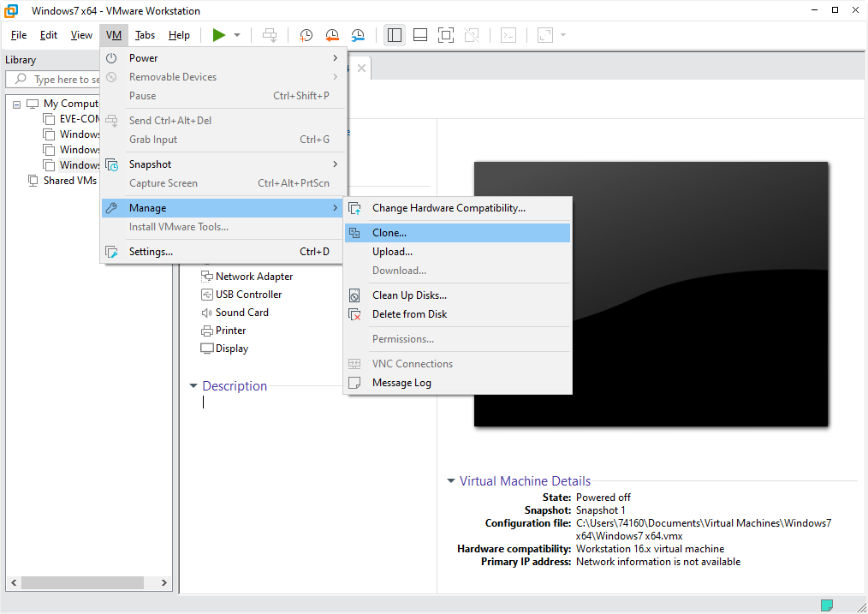
Task: Click the stretch guest display icon
Action: [545, 35]
